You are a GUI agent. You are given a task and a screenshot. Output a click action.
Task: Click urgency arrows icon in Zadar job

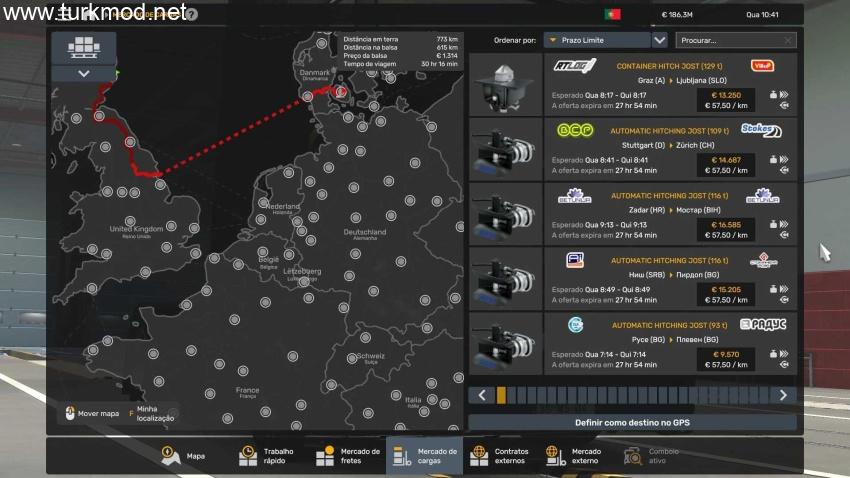tap(784, 224)
